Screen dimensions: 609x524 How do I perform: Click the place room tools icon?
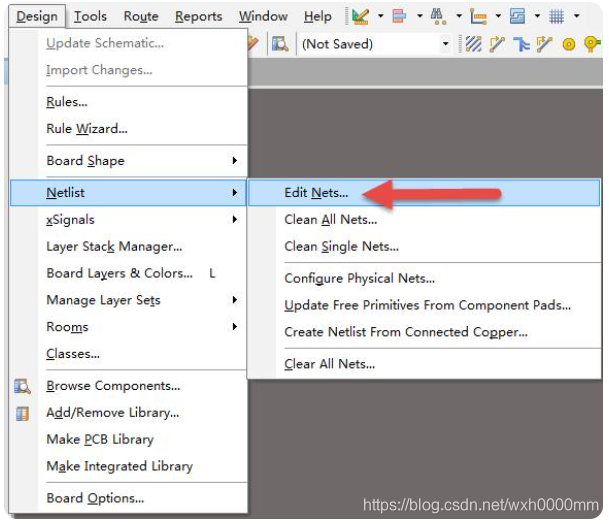pyautogui.click(x=517, y=16)
